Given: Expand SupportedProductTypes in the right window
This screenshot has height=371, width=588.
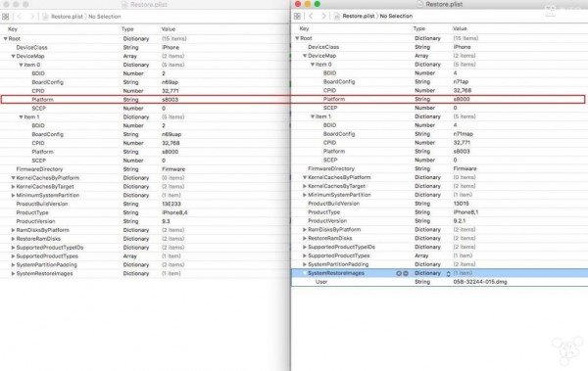Looking at the screenshot, I should (x=305, y=255).
